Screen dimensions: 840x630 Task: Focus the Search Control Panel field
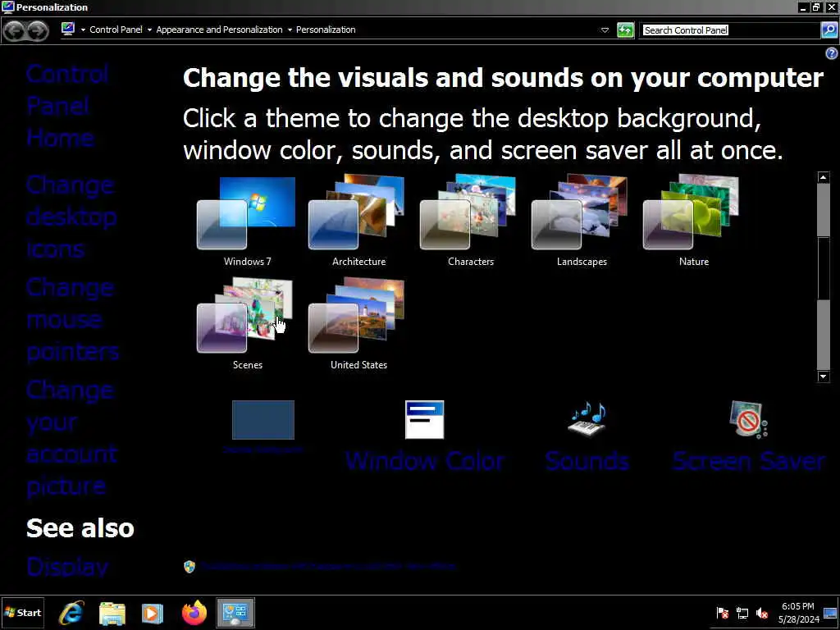coord(731,30)
